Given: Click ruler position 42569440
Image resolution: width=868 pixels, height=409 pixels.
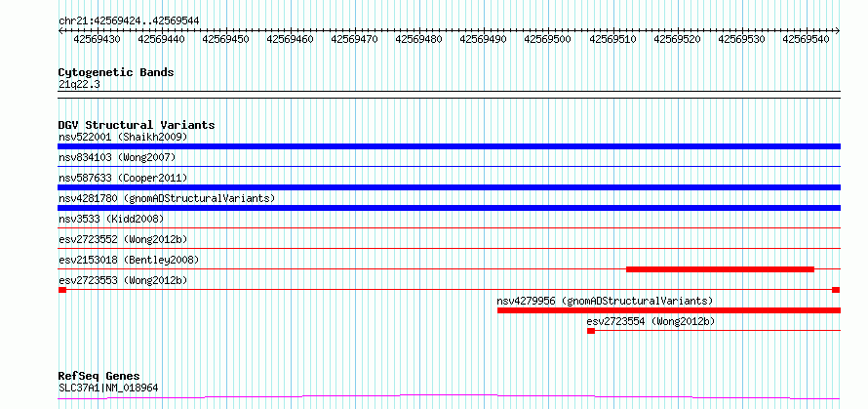Looking at the screenshot, I should pos(161,39).
